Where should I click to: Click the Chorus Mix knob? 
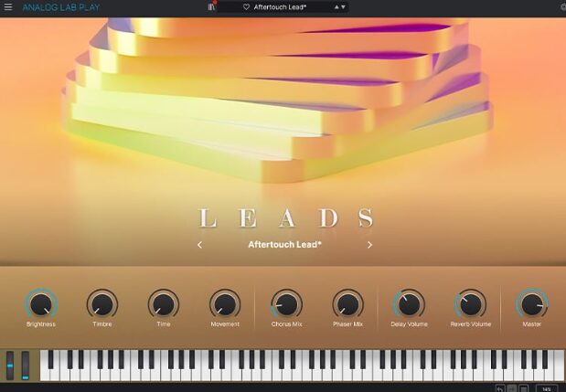coord(286,303)
